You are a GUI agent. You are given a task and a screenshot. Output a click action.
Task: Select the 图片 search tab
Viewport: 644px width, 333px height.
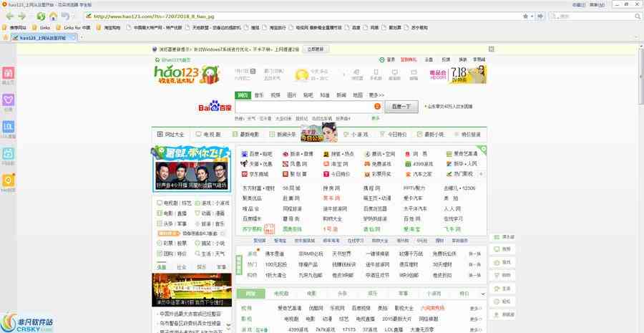[x=292, y=95]
